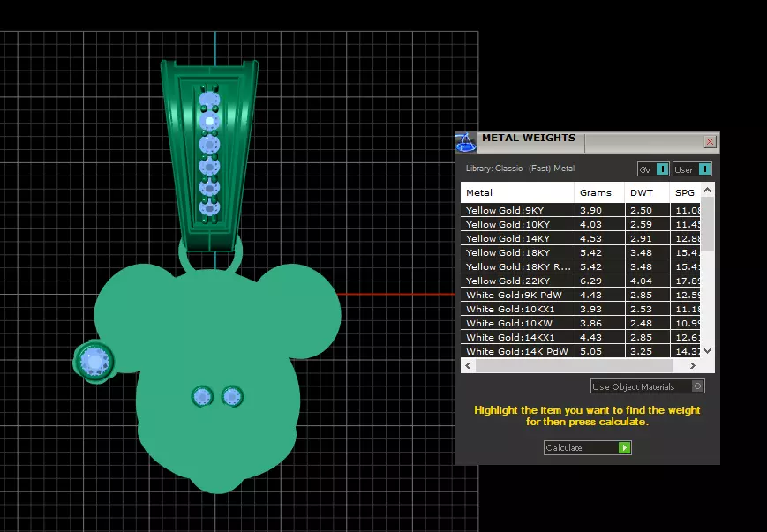
Task: Select the left eye gemstone
Action: coord(202,396)
